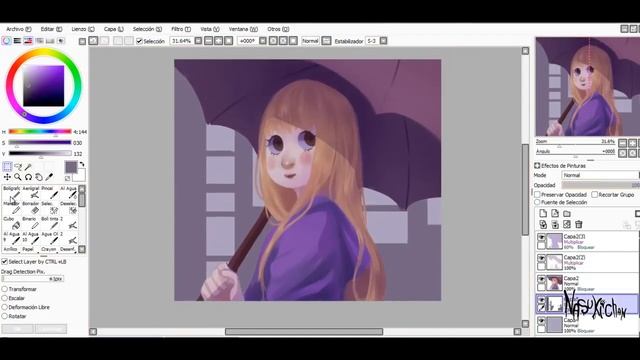Image resolution: width=640 pixels, height=360 pixels.
Task: Pick a shade in the color square
Action: [43, 86]
